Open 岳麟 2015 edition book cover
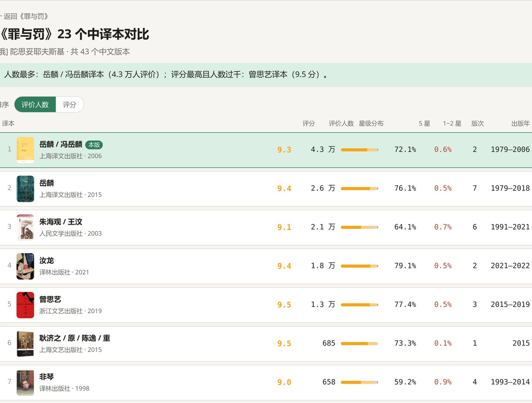Image resolution: width=532 pixels, height=403 pixels. [25, 189]
